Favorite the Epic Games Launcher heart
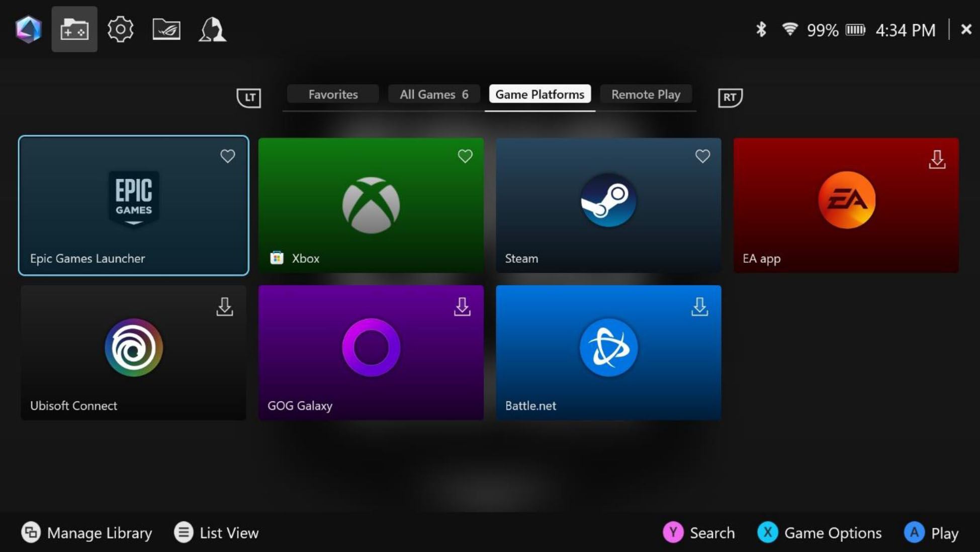The width and height of the screenshot is (980, 552). pyautogui.click(x=228, y=156)
